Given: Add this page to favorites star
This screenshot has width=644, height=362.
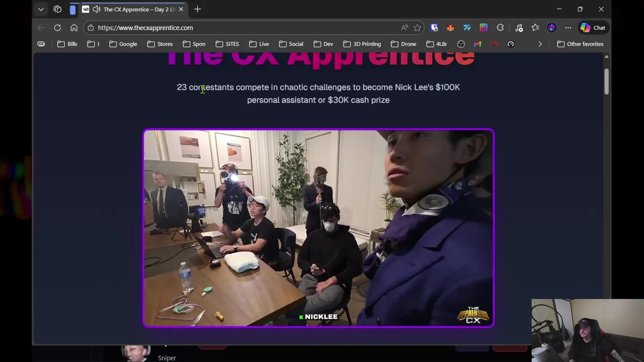Looking at the screenshot, I should coord(417,28).
